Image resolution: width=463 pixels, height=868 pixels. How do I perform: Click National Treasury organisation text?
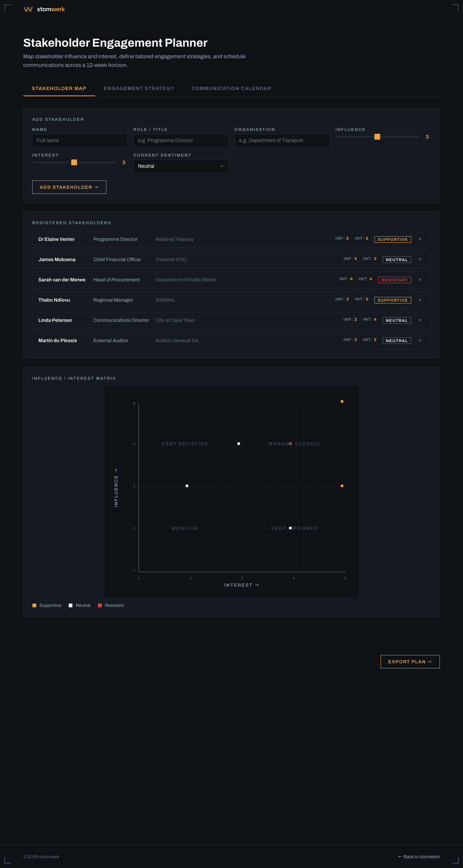[175, 239]
